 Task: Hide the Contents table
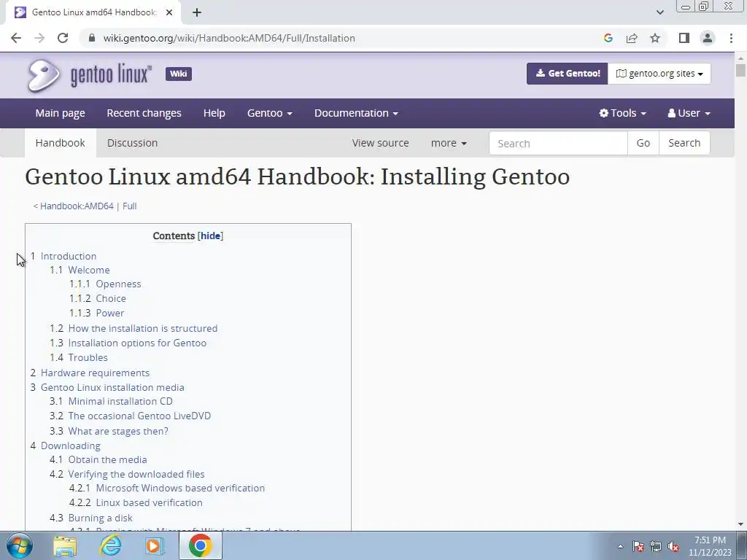(x=211, y=236)
